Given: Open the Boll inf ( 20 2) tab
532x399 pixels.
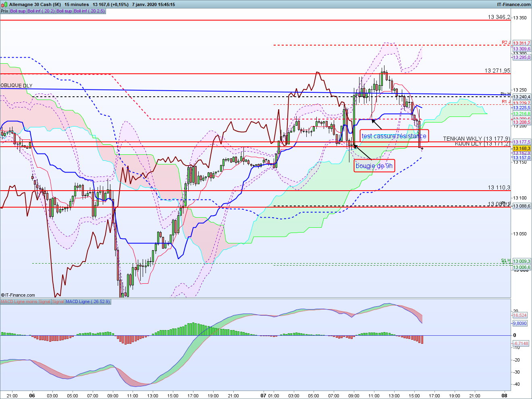Looking at the screenshot, I should tap(41, 11).
